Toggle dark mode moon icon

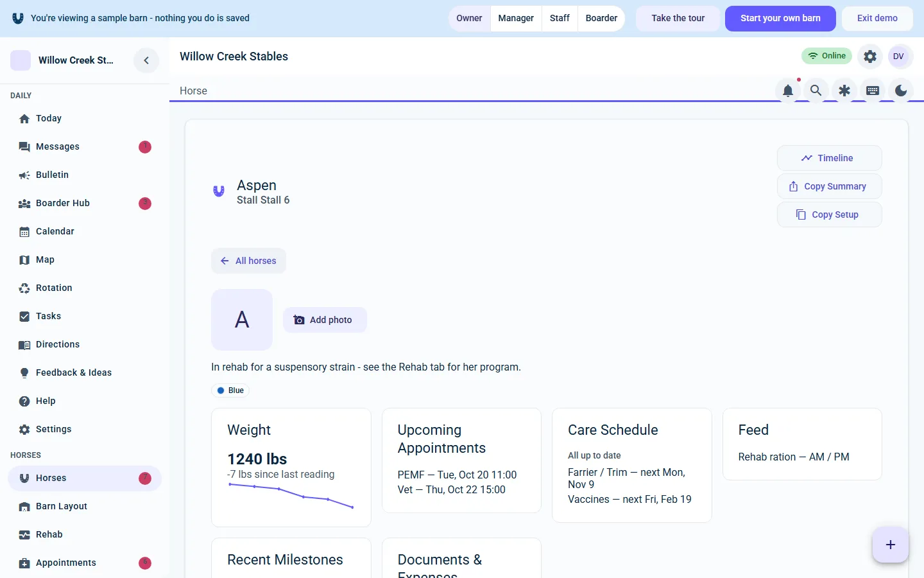[901, 91]
